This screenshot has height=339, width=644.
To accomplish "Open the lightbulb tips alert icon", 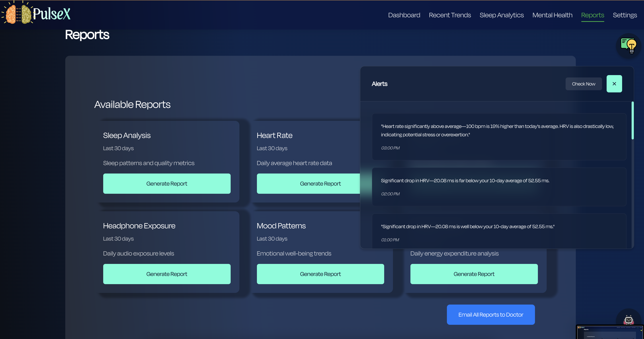I will click(x=629, y=46).
